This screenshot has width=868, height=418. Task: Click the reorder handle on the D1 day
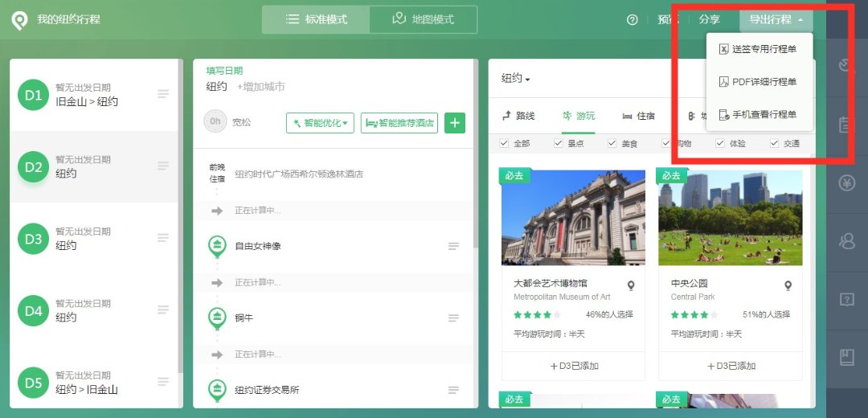click(163, 94)
